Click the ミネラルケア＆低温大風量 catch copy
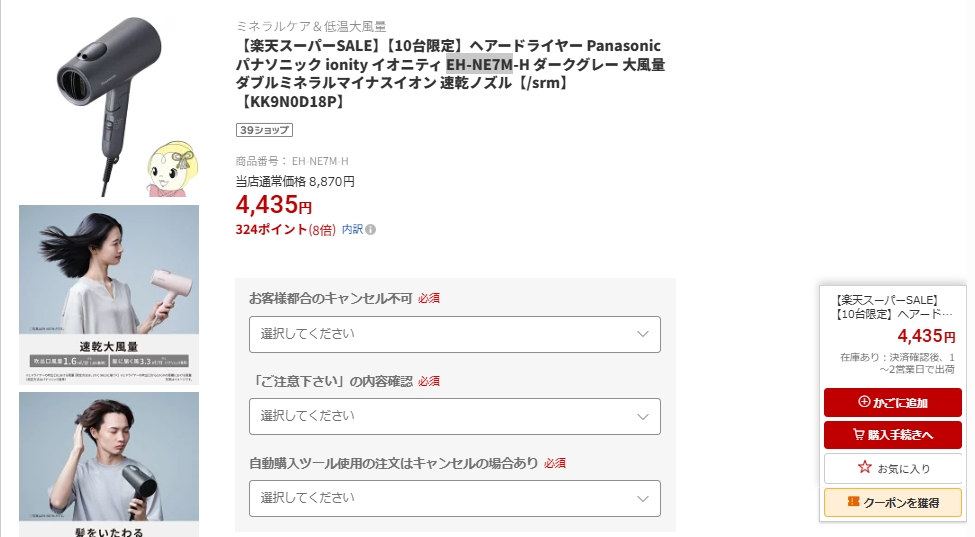 (311, 26)
